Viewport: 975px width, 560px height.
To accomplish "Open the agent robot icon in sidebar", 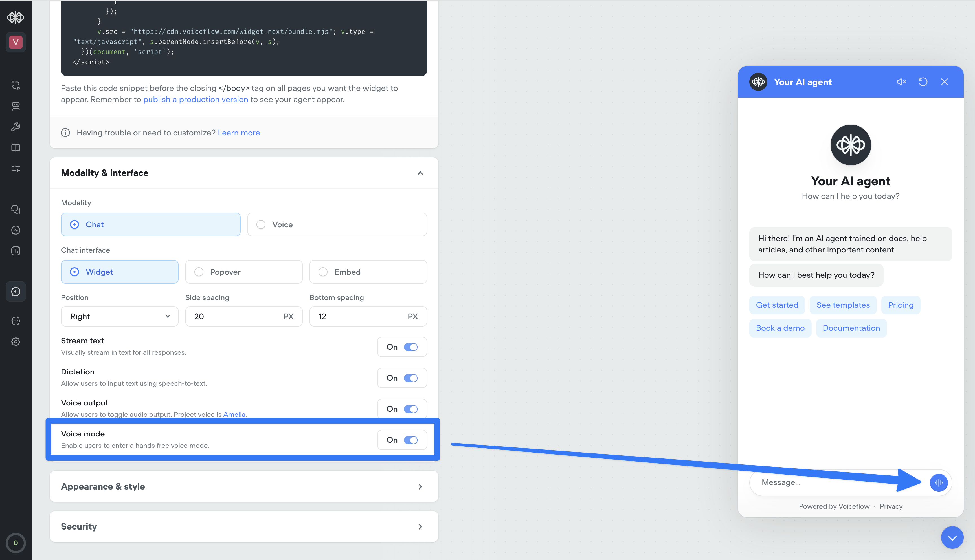I will tap(16, 106).
